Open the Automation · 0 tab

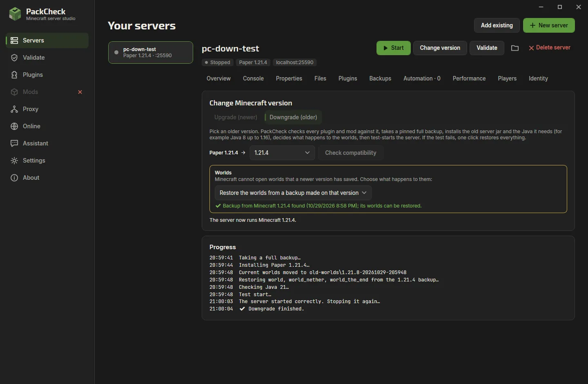pyautogui.click(x=422, y=78)
